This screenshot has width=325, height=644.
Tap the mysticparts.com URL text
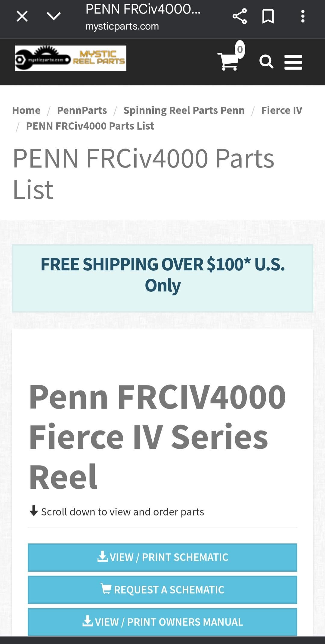click(x=122, y=26)
